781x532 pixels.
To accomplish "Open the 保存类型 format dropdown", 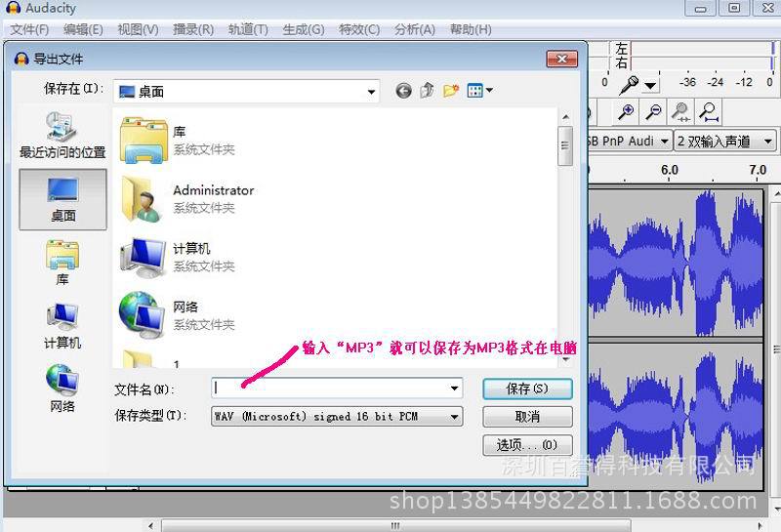I will tap(337, 417).
